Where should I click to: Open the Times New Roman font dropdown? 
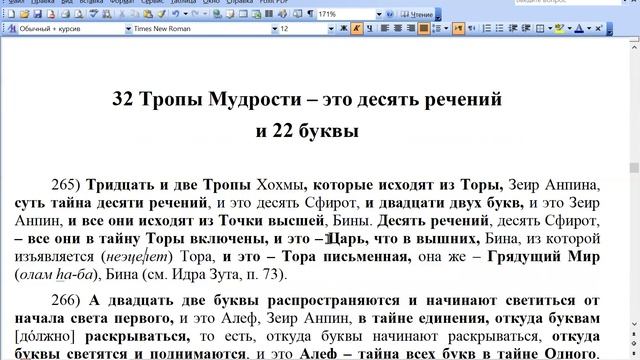[275, 29]
